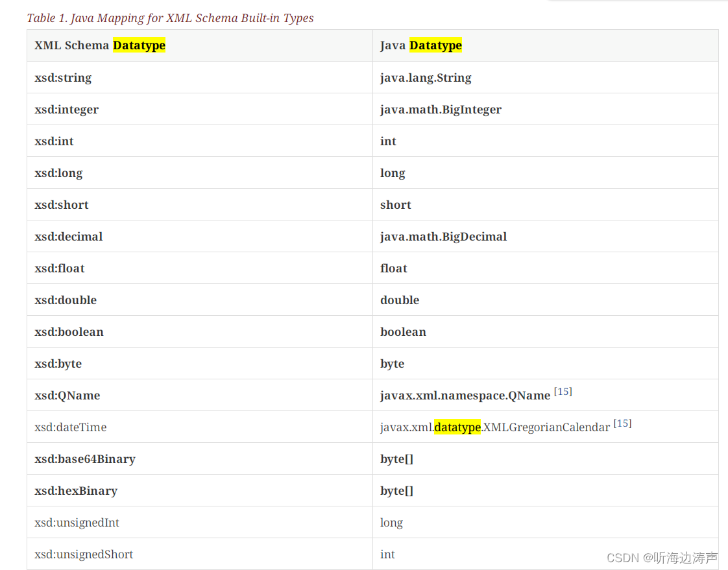Select the xsd:base64Binary cell
728x570 pixels.
pos(84,458)
